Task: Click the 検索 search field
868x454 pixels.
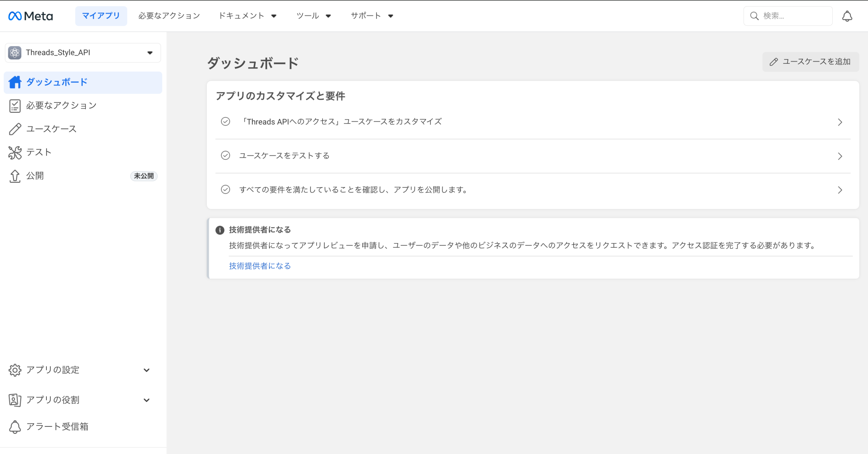Action: (x=793, y=16)
